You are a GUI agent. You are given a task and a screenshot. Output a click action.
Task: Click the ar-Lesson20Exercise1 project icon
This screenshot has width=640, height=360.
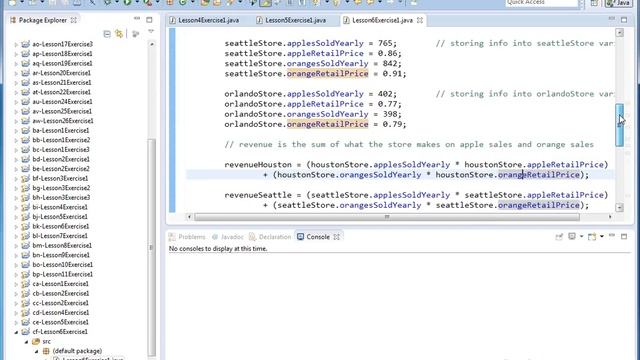click(26, 73)
